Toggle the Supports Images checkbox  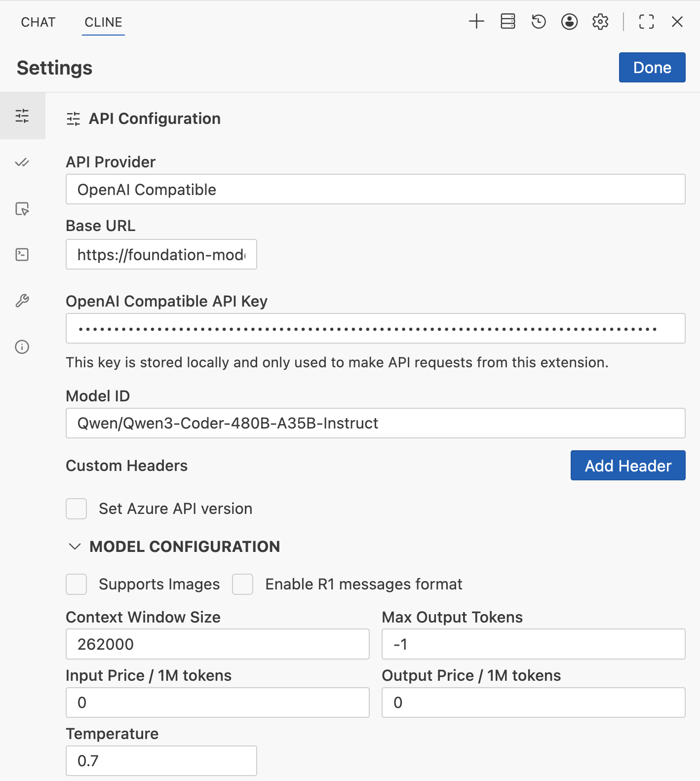coord(77,584)
